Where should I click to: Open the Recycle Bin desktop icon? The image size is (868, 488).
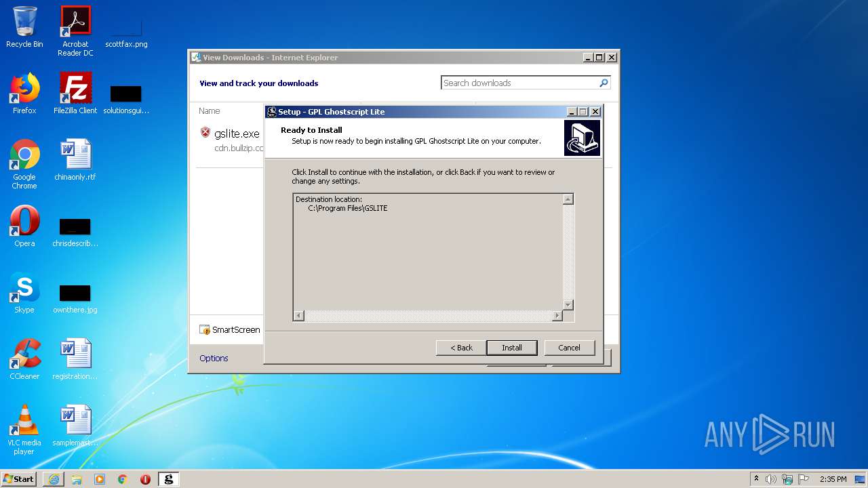pyautogui.click(x=24, y=27)
